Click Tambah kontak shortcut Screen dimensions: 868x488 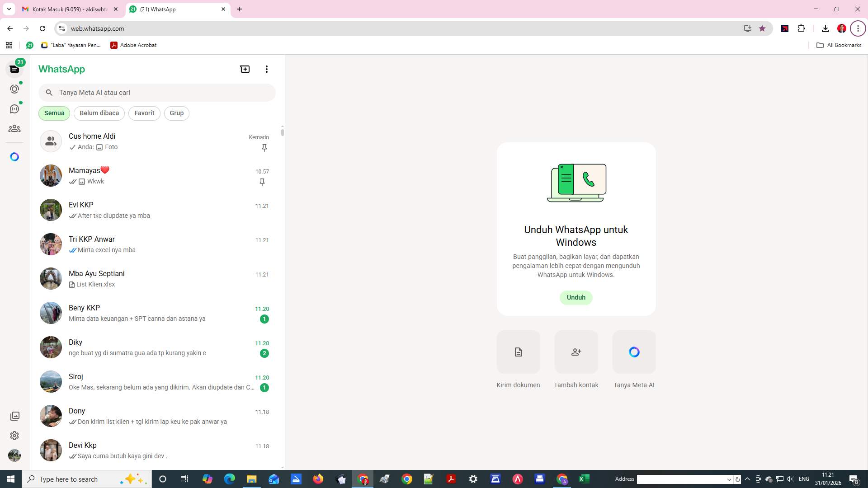point(576,352)
